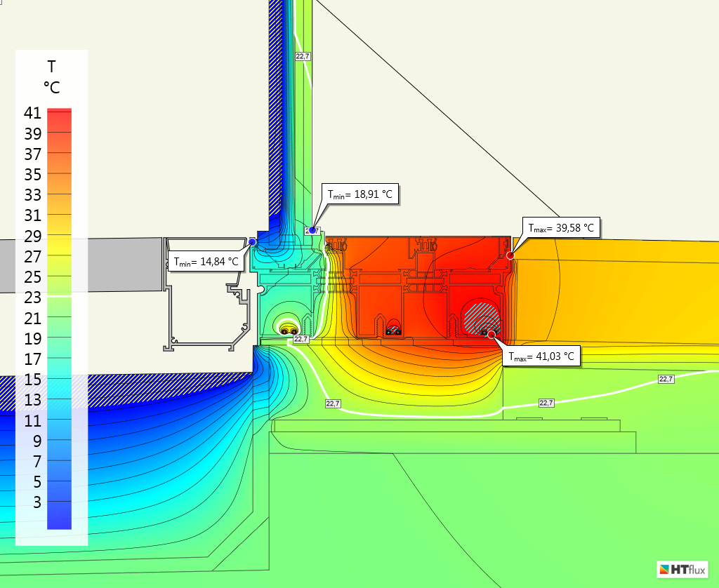Click the HTflux logo
Image resolution: width=719 pixels, height=588 pixels.
click(682, 569)
